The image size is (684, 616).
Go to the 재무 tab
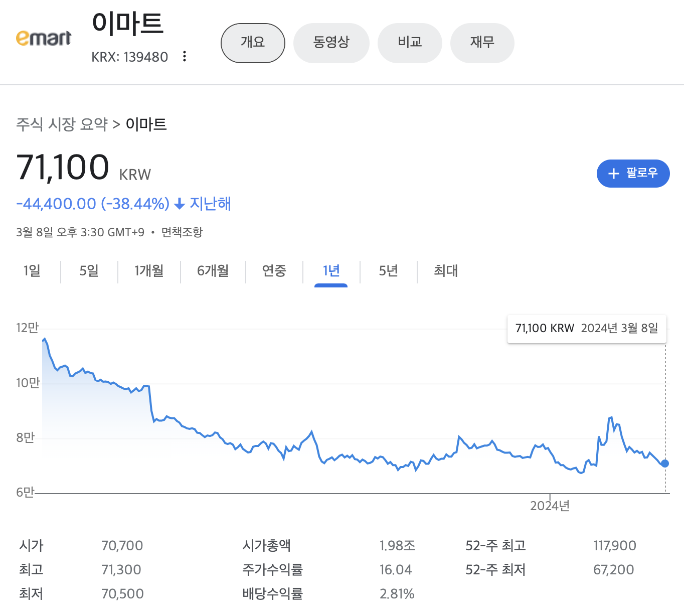pos(482,43)
